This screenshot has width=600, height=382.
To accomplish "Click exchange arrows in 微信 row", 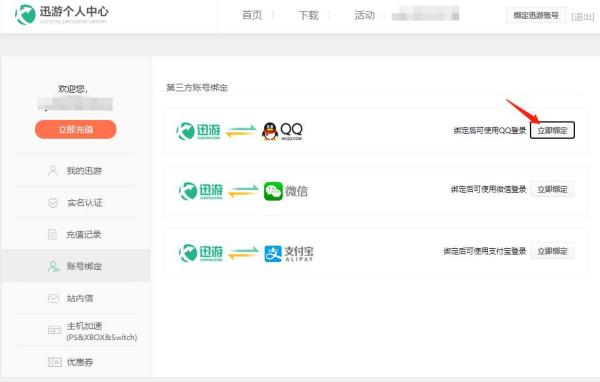I will pyautogui.click(x=243, y=191).
